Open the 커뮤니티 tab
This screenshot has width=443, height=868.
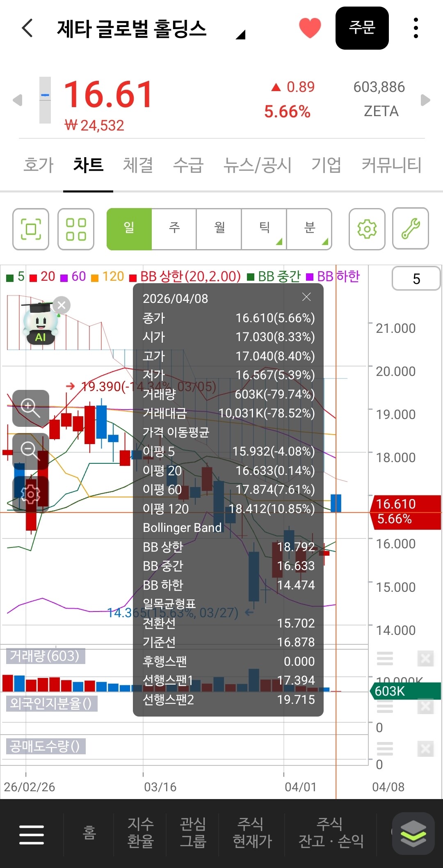pos(391,165)
